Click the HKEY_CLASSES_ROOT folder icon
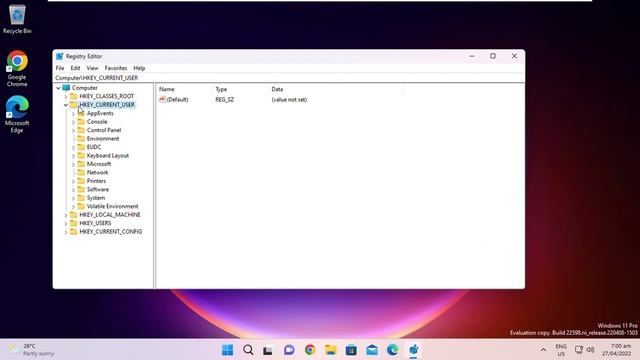The image size is (640, 360). pos(73,96)
